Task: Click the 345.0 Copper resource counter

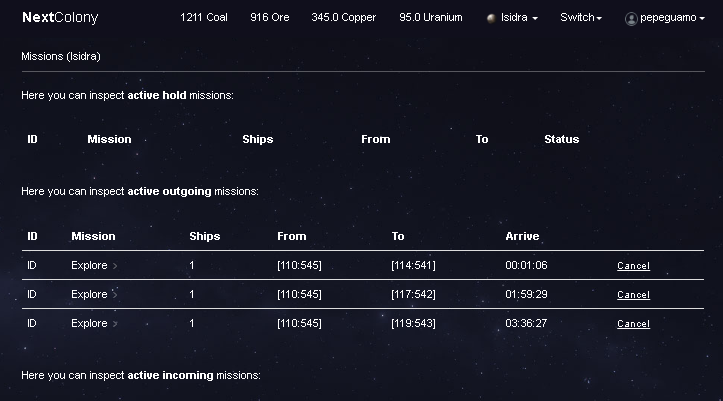Action: (x=344, y=18)
